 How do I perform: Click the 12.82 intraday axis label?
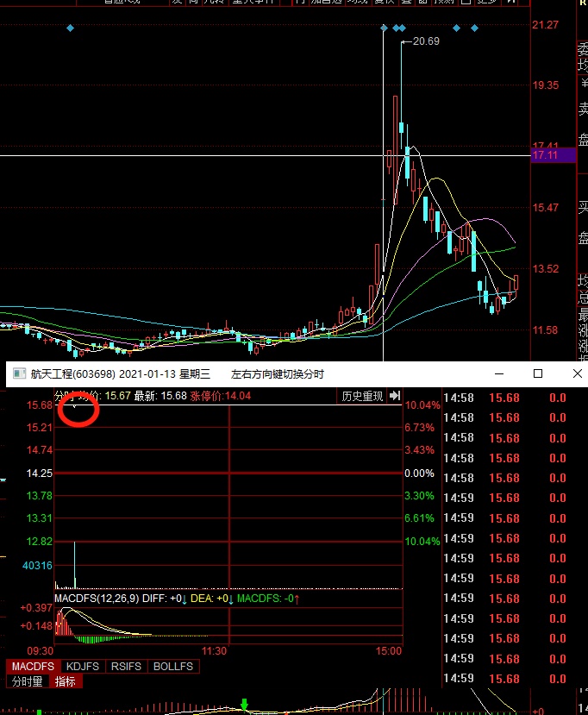(x=39, y=542)
